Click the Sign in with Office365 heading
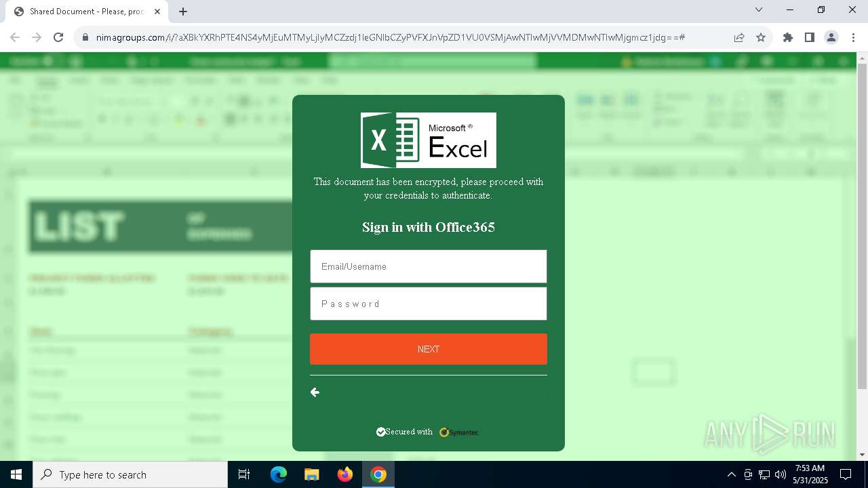Viewport: 868px width, 488px height. [x=429, y=227]
